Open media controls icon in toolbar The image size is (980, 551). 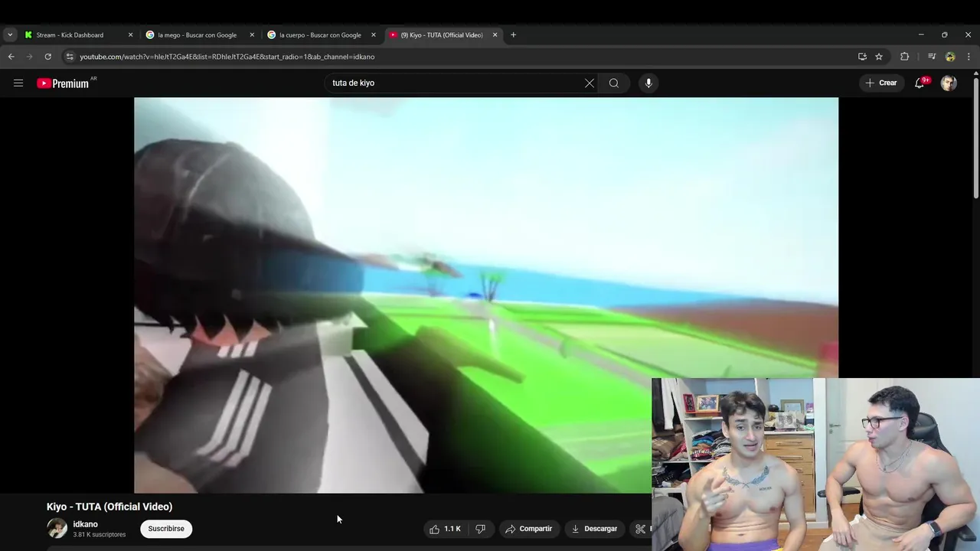tap(932, 57)
